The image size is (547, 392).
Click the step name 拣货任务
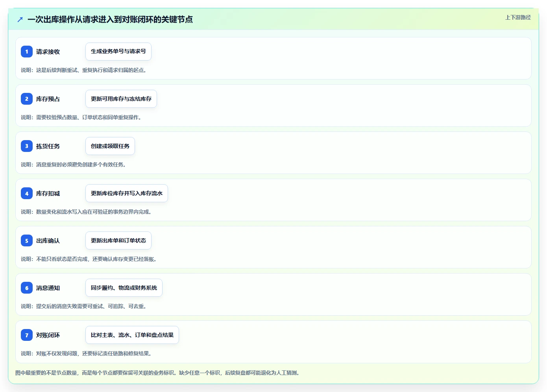click(48, 146)
